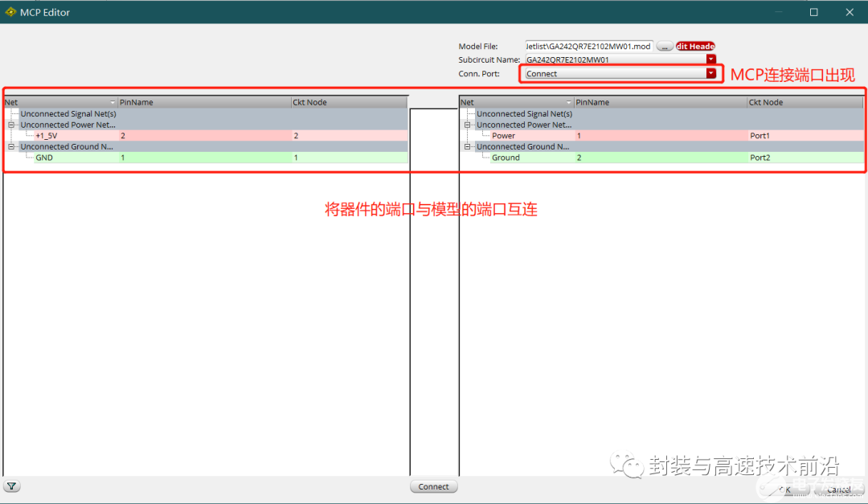Screen dimensions: 868x504
Task: Sort right table by Net column
Action: pos(517,102)
